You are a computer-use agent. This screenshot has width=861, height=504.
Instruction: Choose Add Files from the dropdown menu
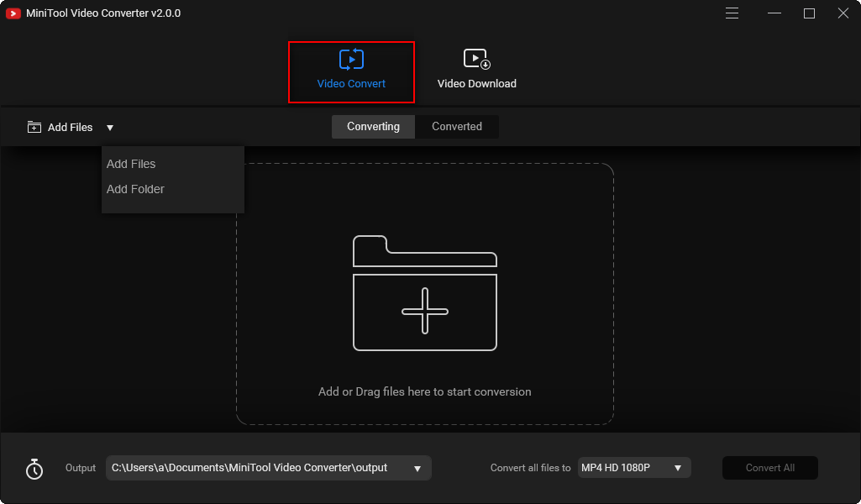click(131, 164)
